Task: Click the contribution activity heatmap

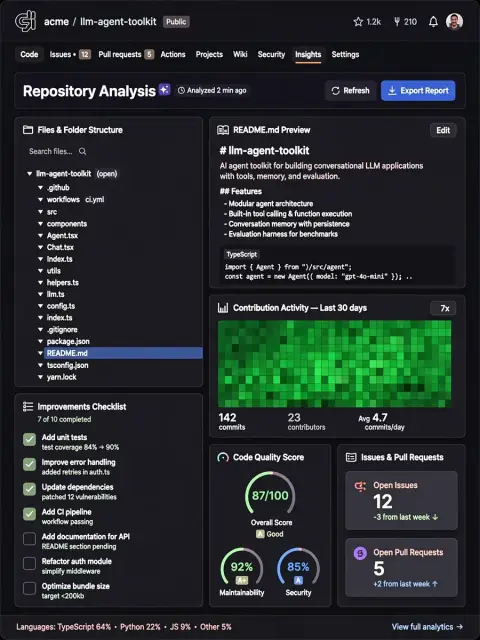Action: 335,364
